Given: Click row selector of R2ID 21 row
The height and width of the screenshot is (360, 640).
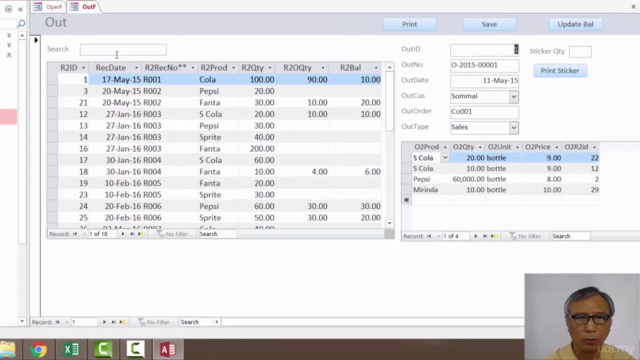Looking at the screenshot, I should click(x=52, y=103).
